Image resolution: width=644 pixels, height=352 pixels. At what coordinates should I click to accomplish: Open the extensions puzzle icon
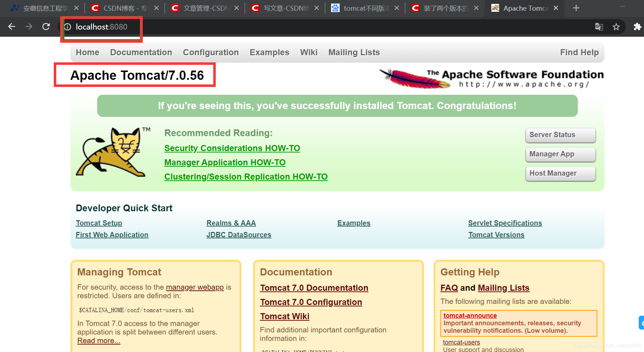click(x=637, y=27)
